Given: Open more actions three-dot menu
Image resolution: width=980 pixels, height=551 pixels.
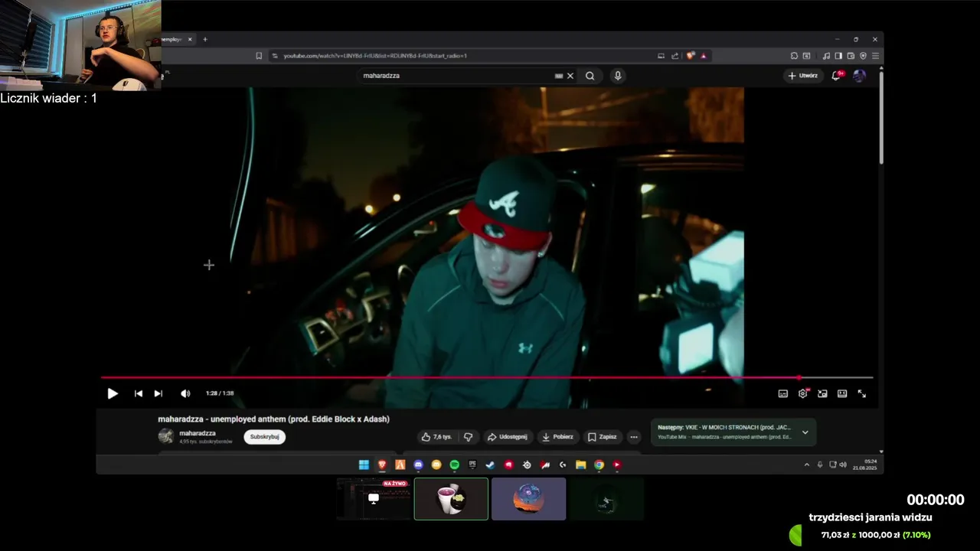Looking at the screenshot, I should 634,437.
